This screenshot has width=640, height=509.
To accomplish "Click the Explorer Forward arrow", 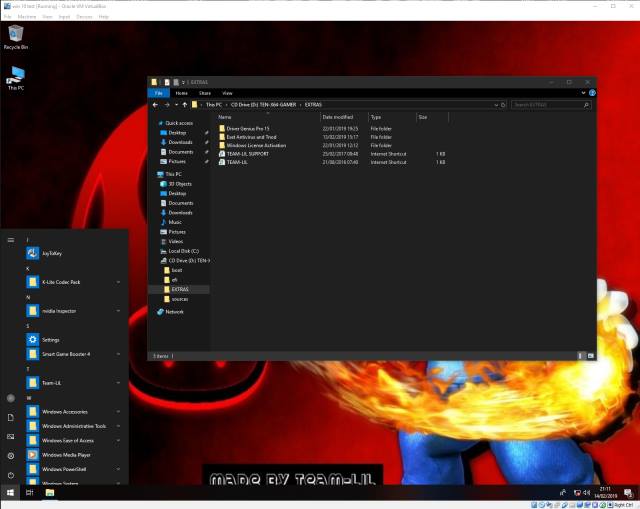I will pyautogui.click(x=167, y=105).
